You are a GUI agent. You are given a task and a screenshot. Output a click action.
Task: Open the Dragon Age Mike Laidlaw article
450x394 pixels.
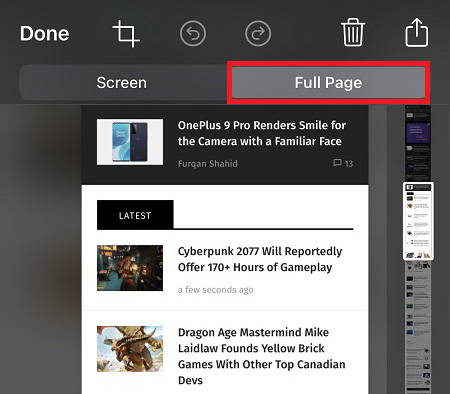(x=262, y=356)
